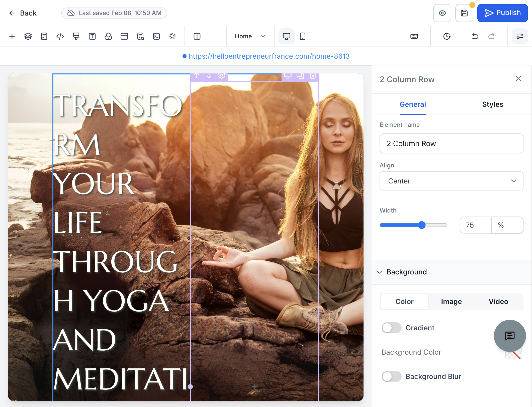Screen dimensions: 532x407
Task: Switch to mobile view
Action: [303, 37]
